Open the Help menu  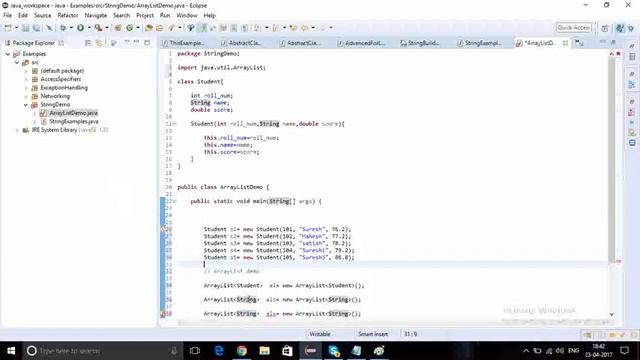[209, 16]
